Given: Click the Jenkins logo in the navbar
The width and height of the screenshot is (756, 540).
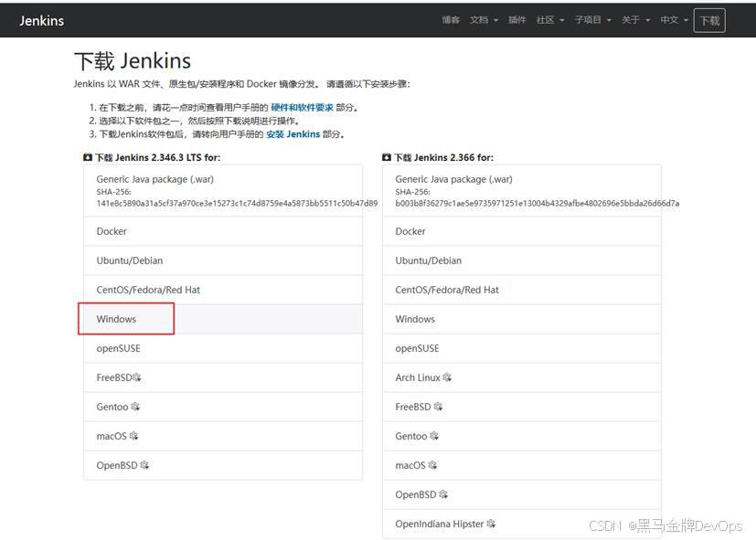Looking at the screenshot, I should (x=41, y=21).
